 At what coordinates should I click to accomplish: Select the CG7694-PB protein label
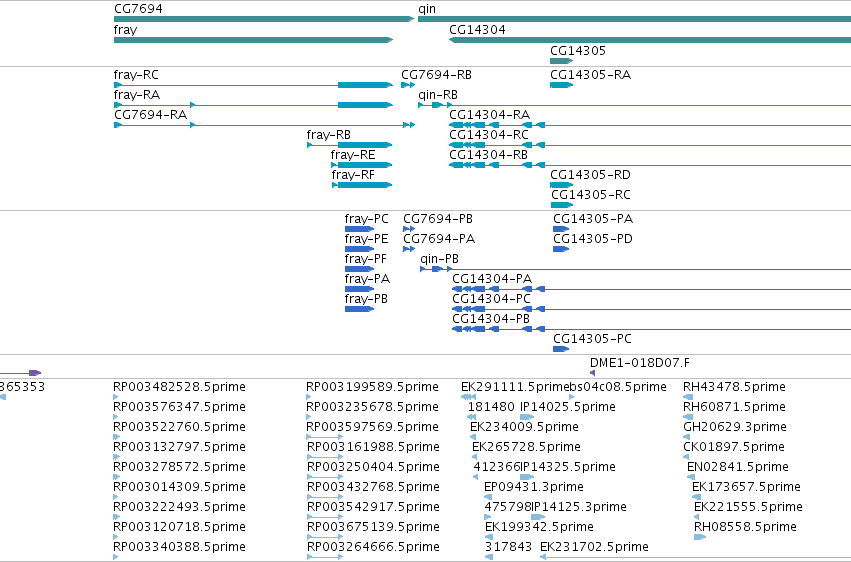(x=438, y=219)
